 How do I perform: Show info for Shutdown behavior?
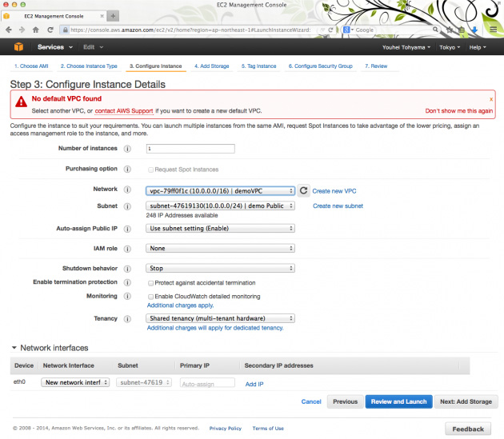(128, 269)
